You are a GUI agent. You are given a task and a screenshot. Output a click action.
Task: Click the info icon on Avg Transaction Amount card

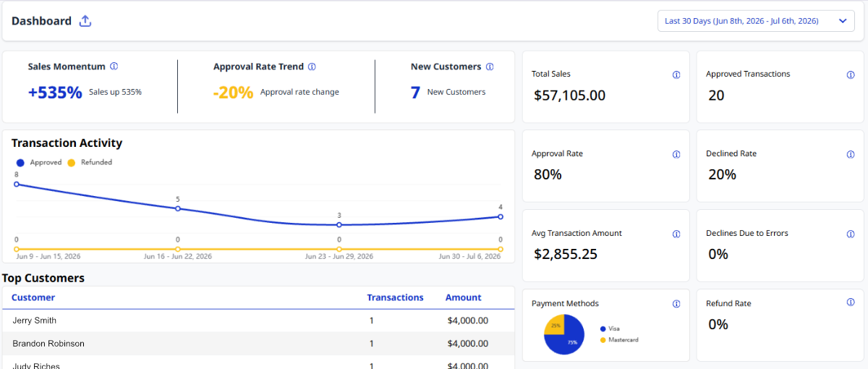676,234
